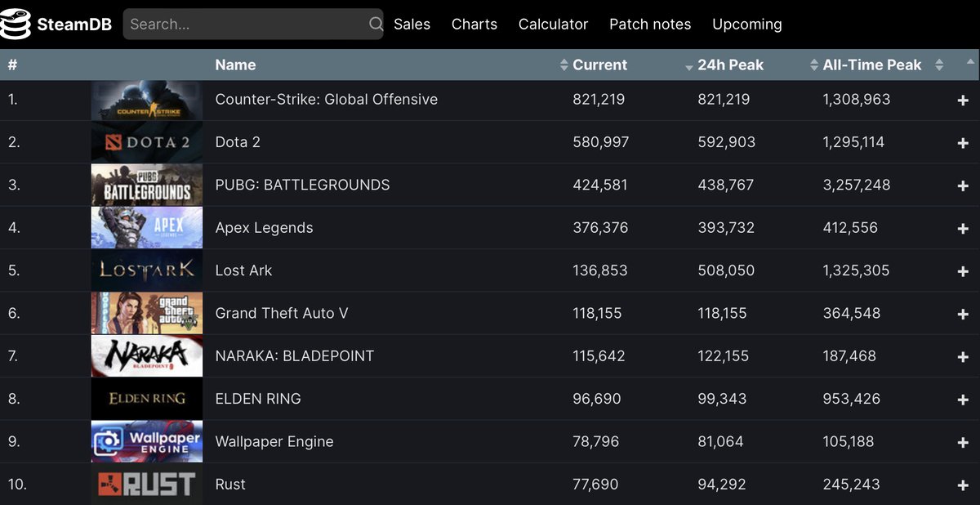
Task: Select NARAKA current value 115,642
Action: click(599, 355)
